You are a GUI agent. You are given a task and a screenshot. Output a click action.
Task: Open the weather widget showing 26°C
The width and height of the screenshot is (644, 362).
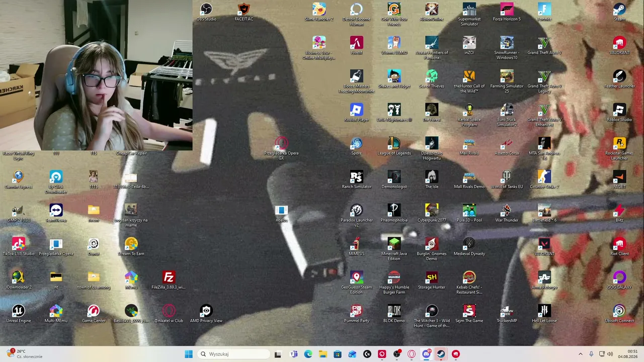click(x=24, y=354)
